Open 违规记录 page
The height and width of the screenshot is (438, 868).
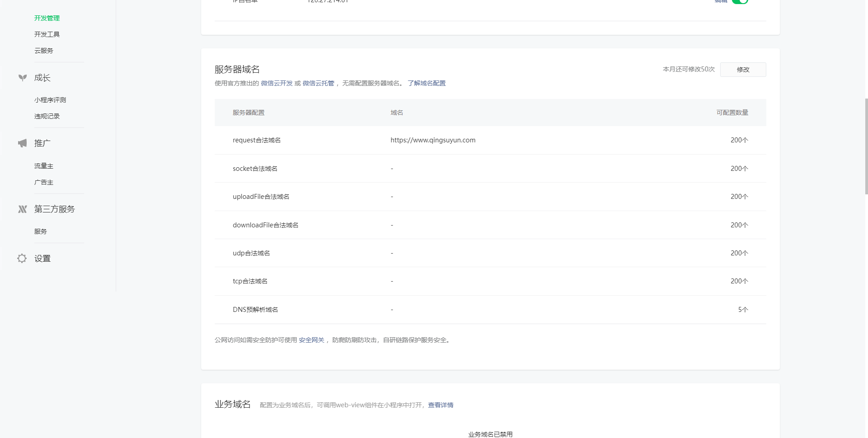point(47,116)
